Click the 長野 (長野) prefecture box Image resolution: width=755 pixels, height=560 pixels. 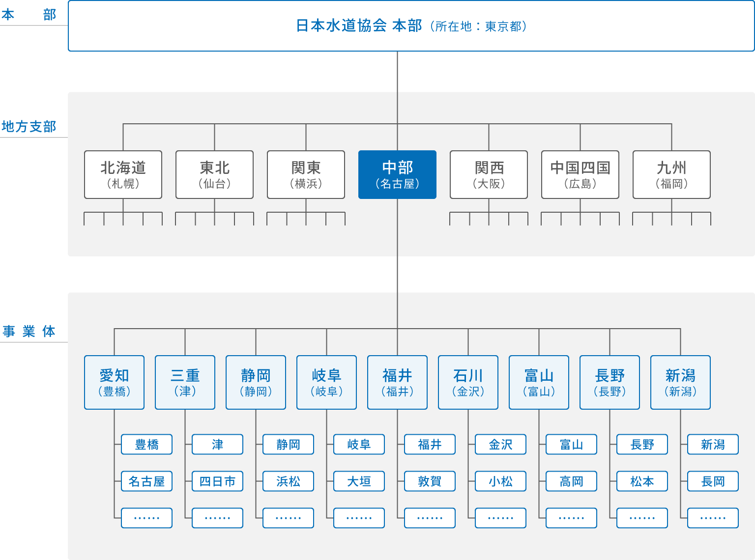tap(610, 383)
